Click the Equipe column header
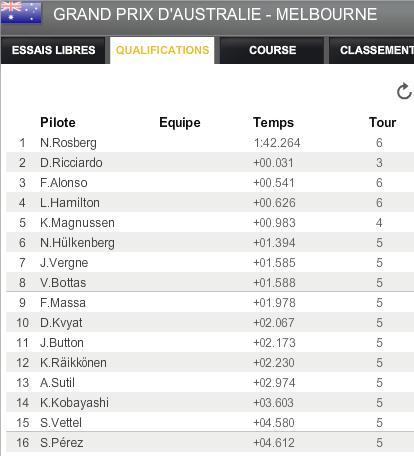The image size is (414, 456). (180, 122)
